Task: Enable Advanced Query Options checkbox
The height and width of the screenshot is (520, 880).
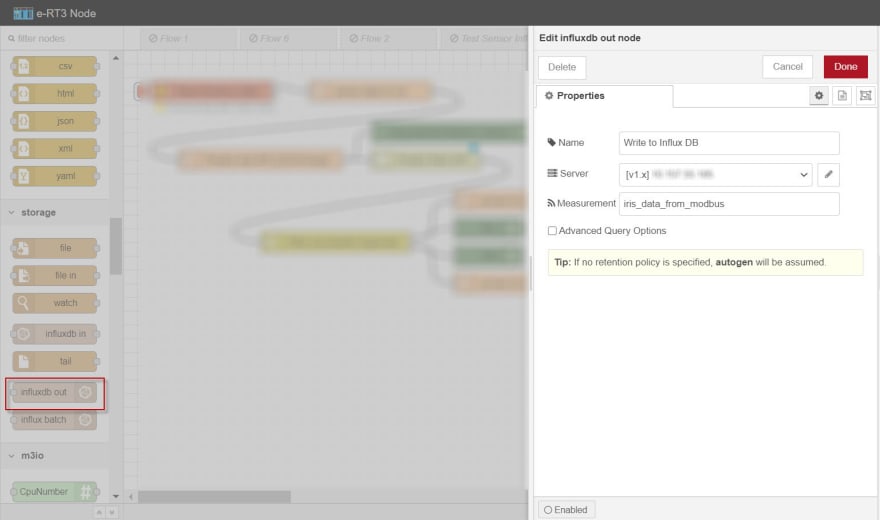Action: click(552, 231)
